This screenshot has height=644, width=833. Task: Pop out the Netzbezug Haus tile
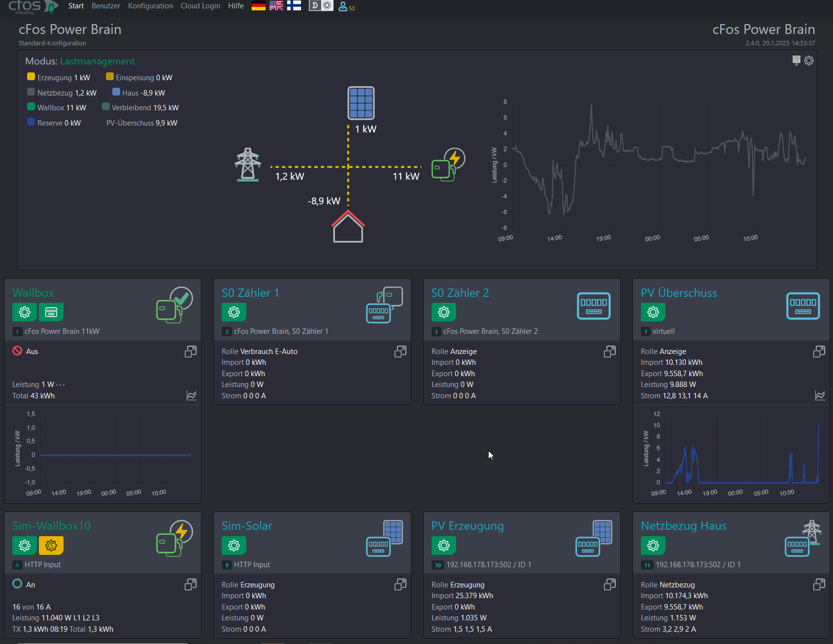coord(819,584)
